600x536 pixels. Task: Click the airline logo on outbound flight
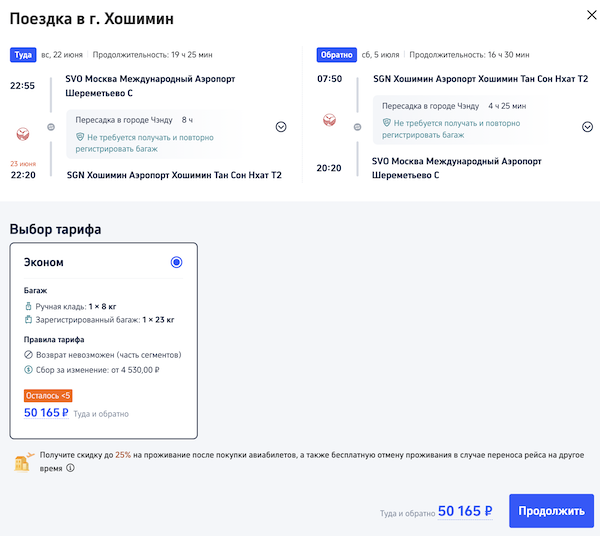[23, 131]
